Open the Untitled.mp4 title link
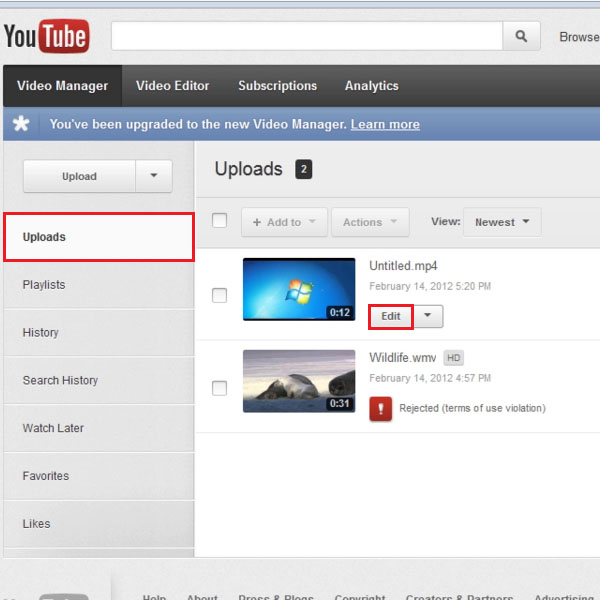The image size is (600, 600). pyautogui.click(x=403, y=266)
